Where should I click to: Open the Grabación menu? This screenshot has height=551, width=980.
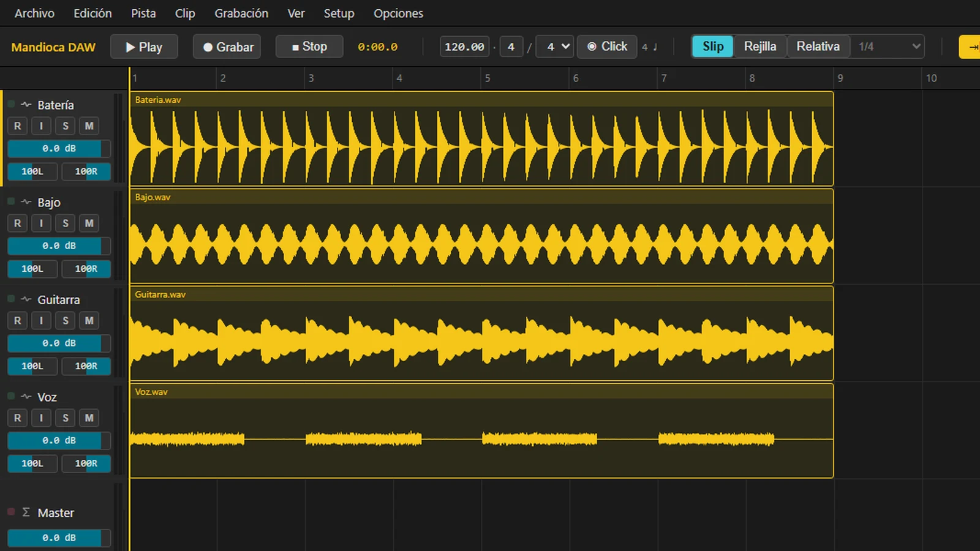click(241, 13)
